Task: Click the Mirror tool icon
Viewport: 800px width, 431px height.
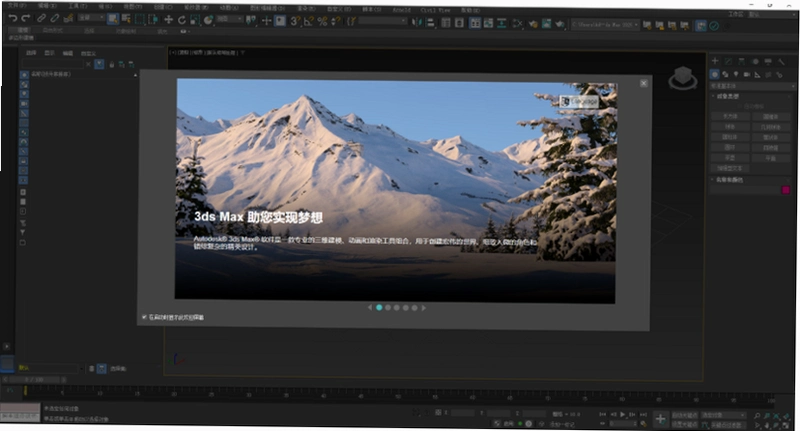Action: tap(417, 22)
